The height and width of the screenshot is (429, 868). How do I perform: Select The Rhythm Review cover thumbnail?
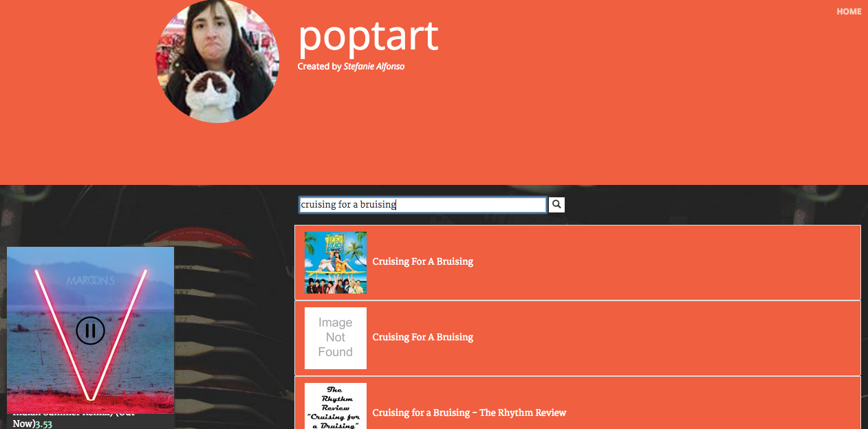[x=336, y=406]
